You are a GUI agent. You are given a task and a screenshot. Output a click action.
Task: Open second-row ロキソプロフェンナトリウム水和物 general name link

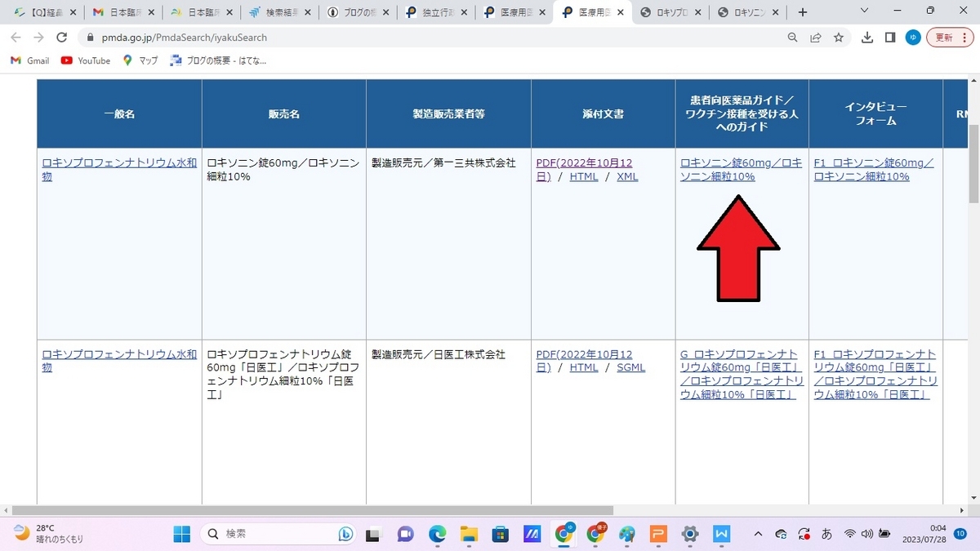(x=119, y=361)
